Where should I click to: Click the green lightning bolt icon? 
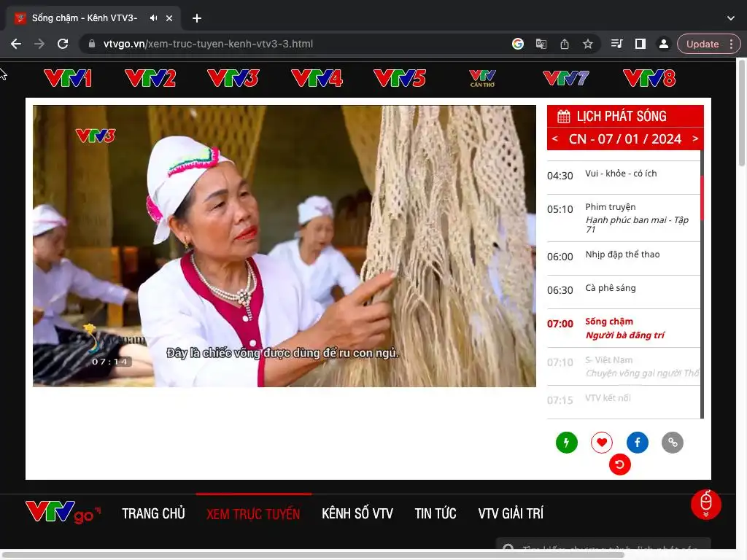tap(566, 443)
